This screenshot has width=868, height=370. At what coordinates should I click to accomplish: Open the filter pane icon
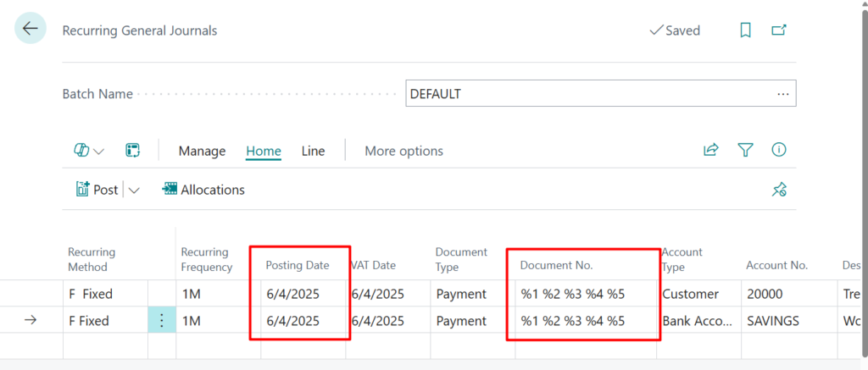pos(745,151)
